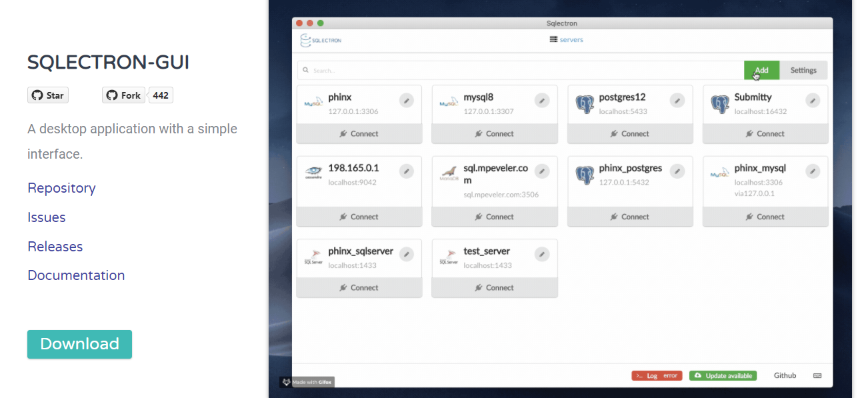Click the PostgreSQL icon on the postgres12 card
This screenshot has height=398, width=868.
click(585, 101)
